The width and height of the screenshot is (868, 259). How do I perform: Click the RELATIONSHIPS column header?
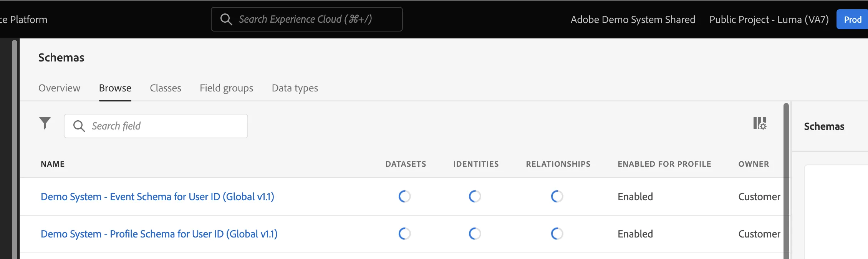pyautogui.click(x=558, y=164)
